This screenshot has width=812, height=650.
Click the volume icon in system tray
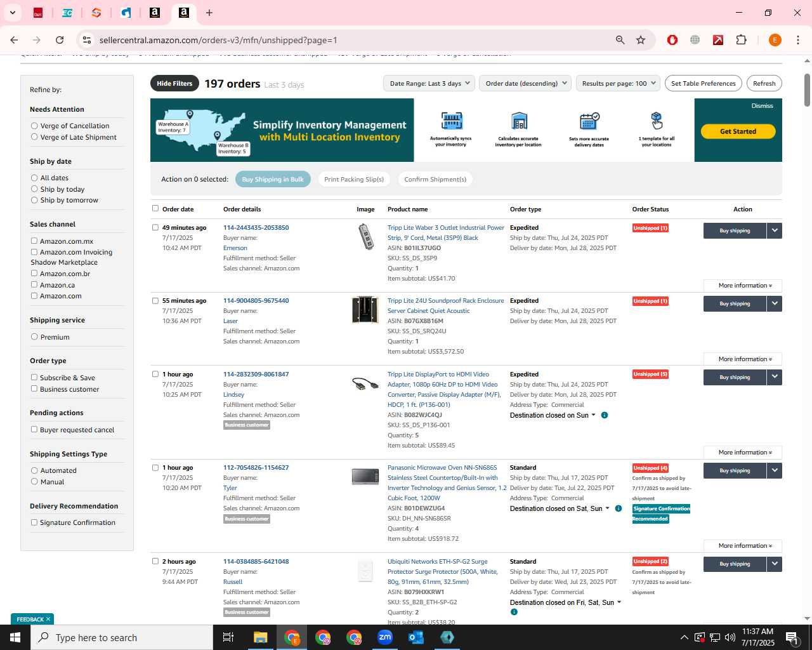click(x=730, y=637)
